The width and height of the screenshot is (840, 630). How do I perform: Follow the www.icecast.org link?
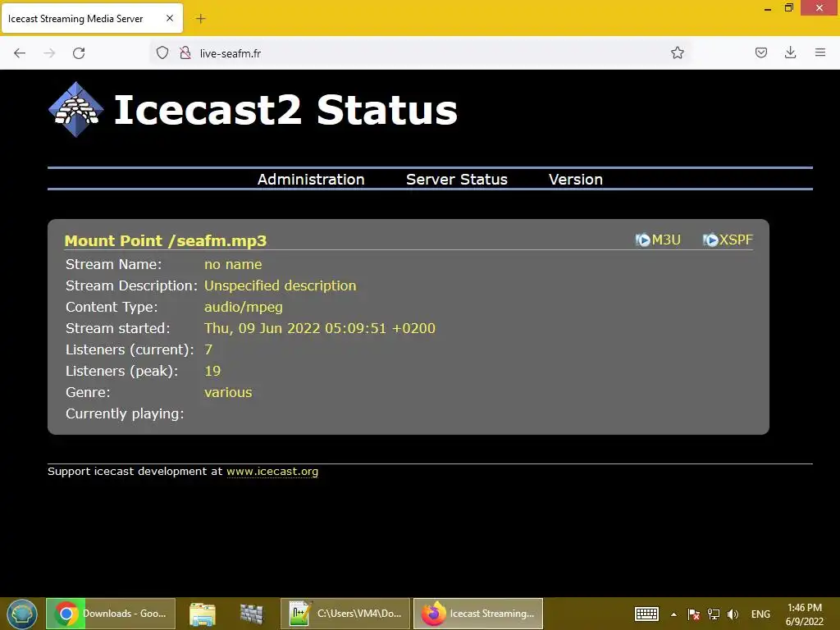[272, 472]
